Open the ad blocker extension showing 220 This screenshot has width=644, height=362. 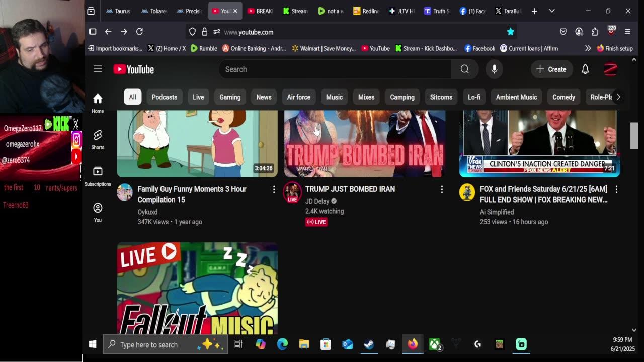click(611, 31)
